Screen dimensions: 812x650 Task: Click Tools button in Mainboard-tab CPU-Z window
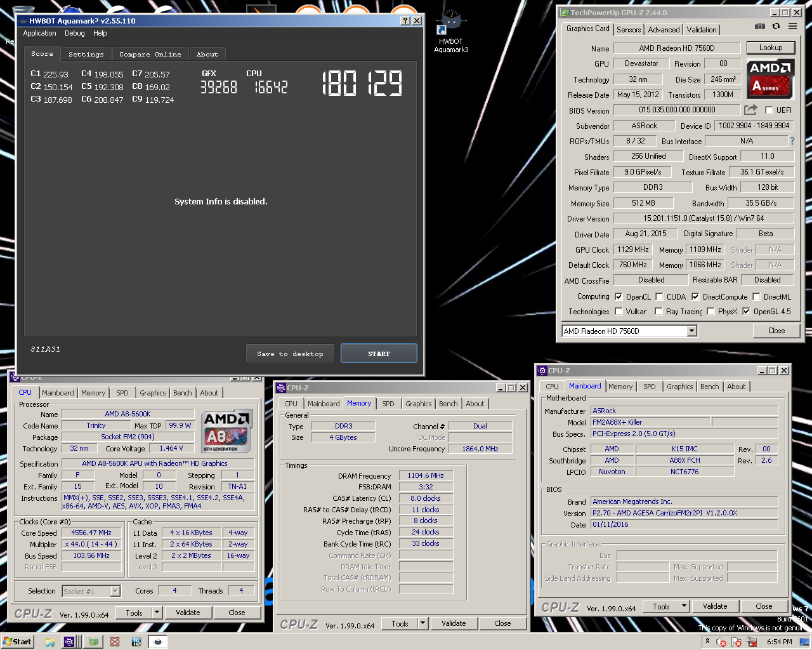(661, 606)
